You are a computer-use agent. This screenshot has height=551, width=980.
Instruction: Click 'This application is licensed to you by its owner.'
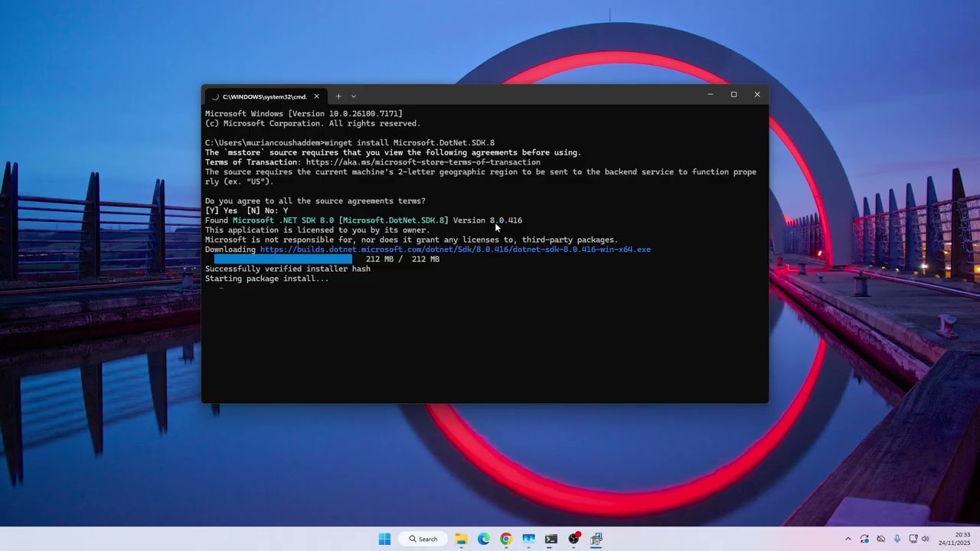coord(318,230)
